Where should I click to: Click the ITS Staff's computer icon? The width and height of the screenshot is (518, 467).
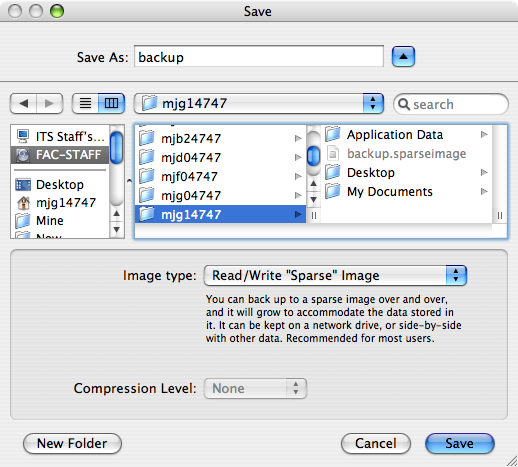coord(23,136)
